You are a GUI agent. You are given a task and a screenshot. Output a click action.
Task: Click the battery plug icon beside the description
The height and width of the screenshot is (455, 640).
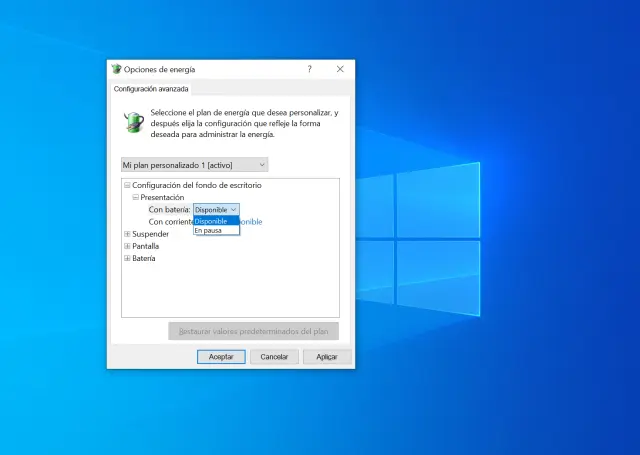[132, 121]
